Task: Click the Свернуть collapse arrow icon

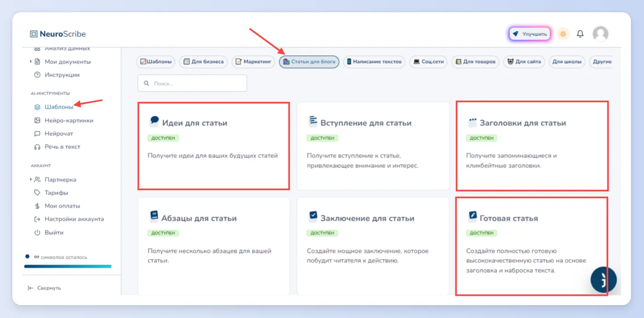Action: coord(31,288)
